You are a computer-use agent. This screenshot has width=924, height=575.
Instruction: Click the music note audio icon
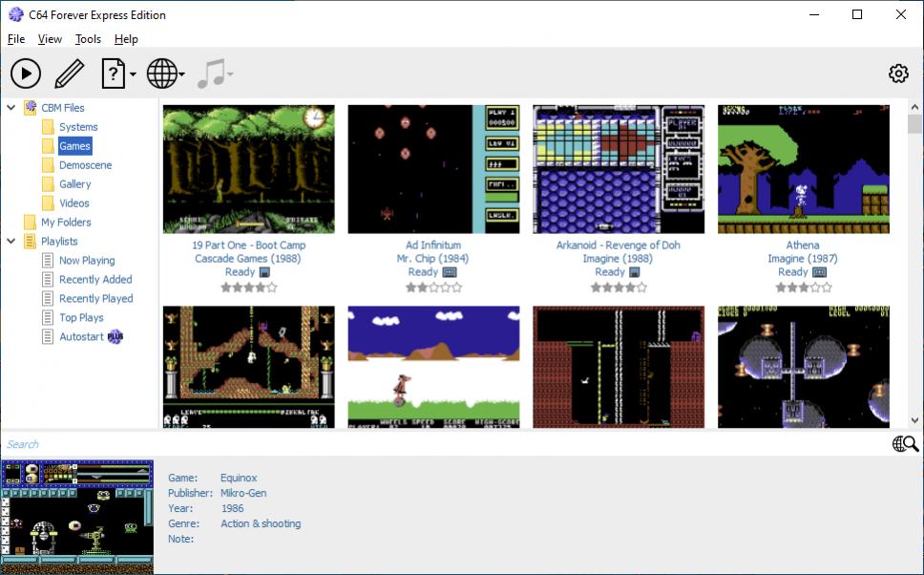212,73
